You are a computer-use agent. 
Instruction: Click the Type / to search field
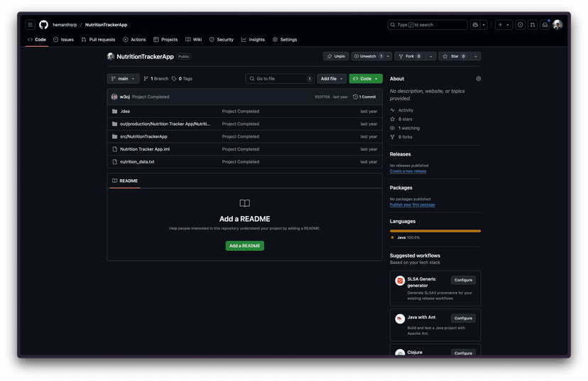(x=428, y=25)
